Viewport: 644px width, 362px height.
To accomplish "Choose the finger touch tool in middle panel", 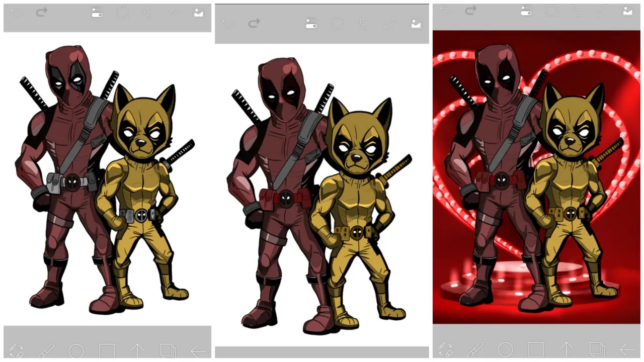I will 363,24.
